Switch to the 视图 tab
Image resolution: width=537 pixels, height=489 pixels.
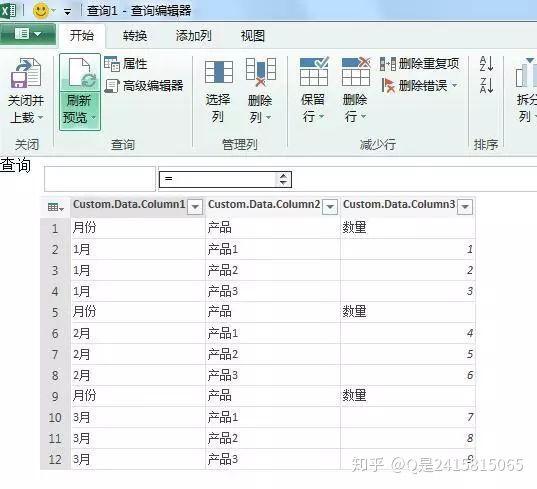(252, 35)
